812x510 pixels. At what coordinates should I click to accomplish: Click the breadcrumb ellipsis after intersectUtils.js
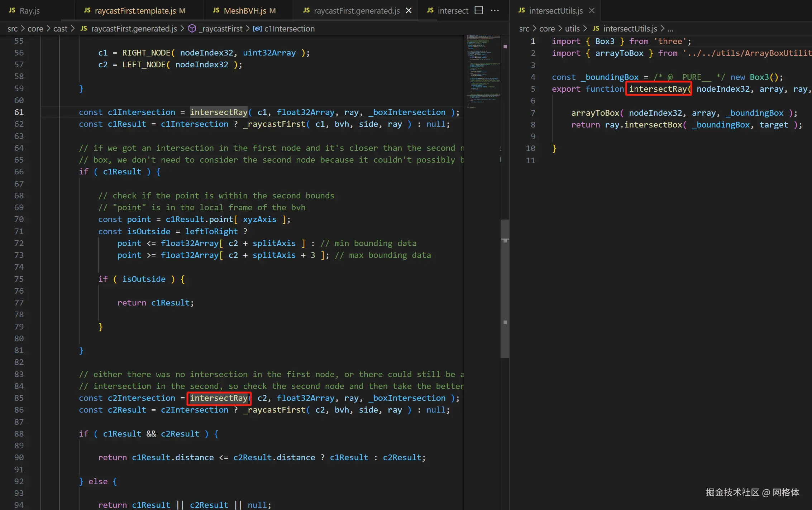[670, 29]
